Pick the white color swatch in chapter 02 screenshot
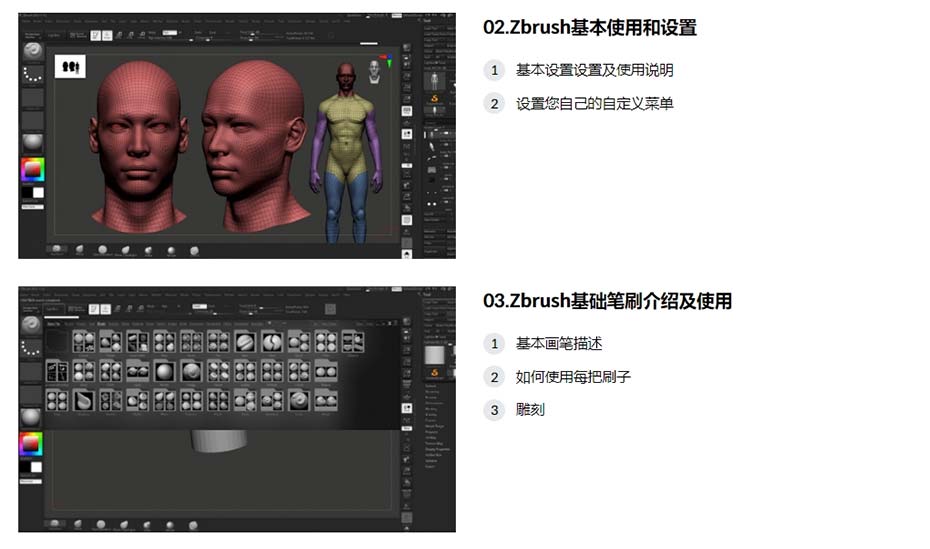Screen dimensions: 930x549 pyautogui.click(x=39, y=193)
